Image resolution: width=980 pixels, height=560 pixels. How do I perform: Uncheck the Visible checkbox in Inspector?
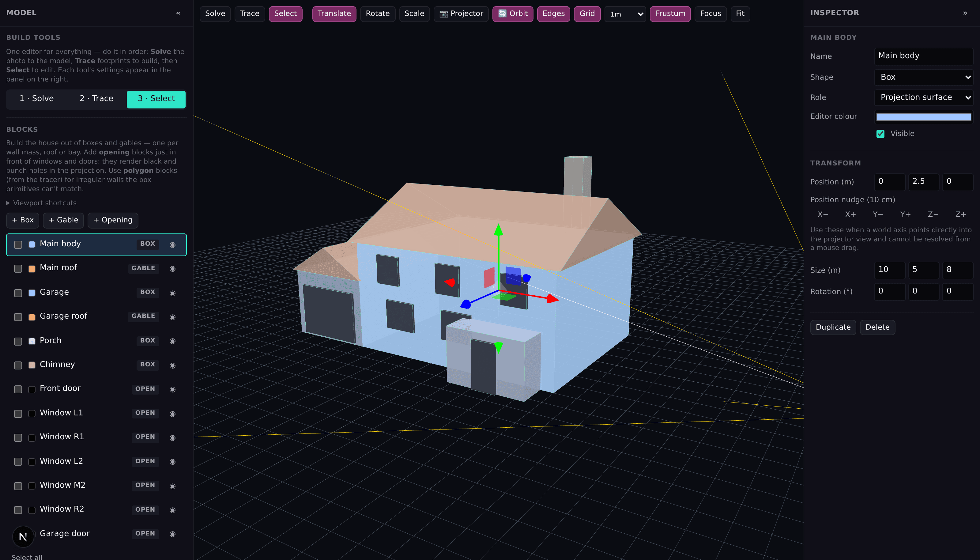coord(880,134)
